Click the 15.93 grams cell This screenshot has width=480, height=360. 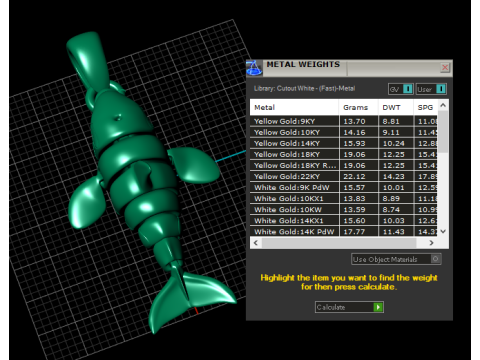[x=359, y=143]
